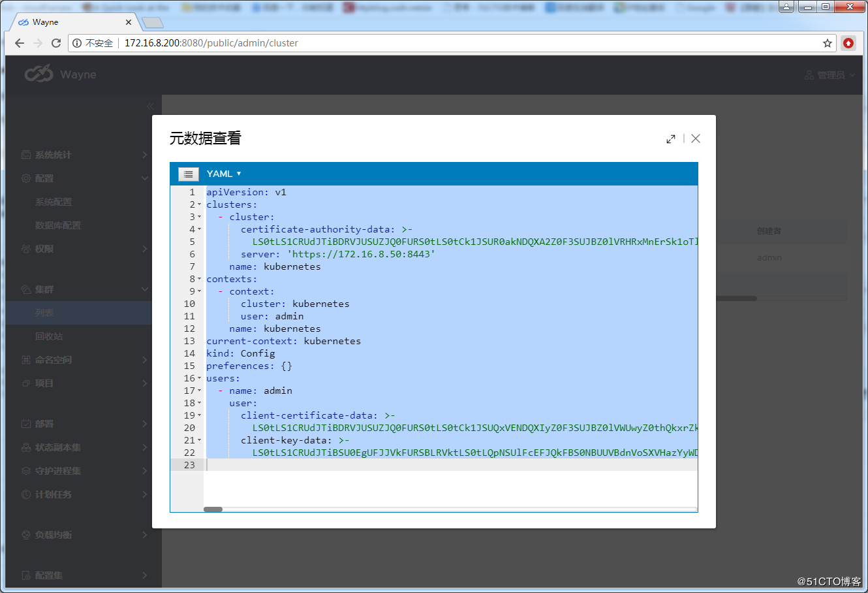Viewport: 868px width, 593px height.
Task: Open 配置集 sidebar menu
Action: 84,575
